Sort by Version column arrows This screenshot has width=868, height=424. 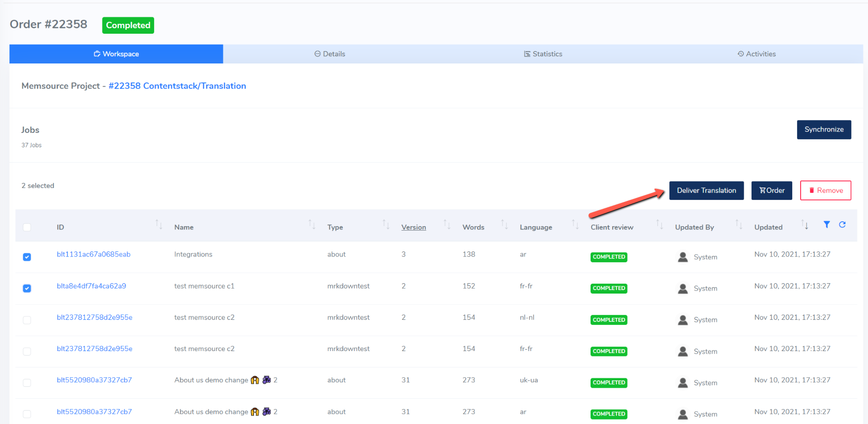click(x=446, y=224)
